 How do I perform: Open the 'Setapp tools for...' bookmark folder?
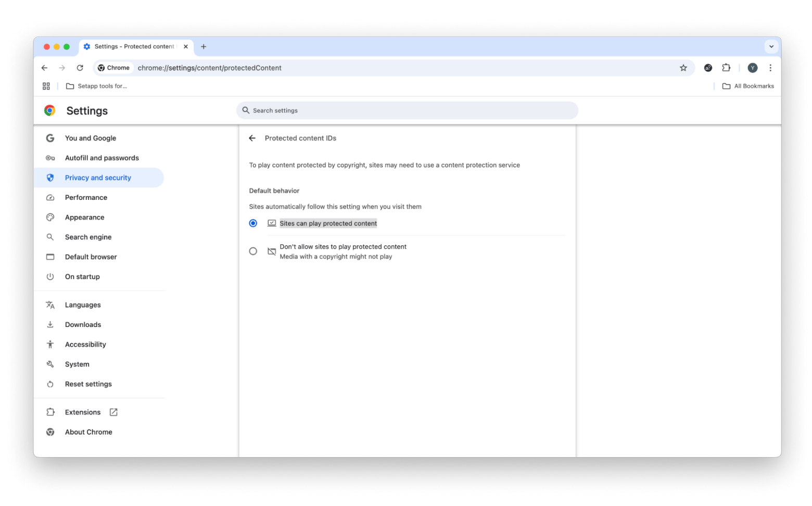[x=97, y=86]
